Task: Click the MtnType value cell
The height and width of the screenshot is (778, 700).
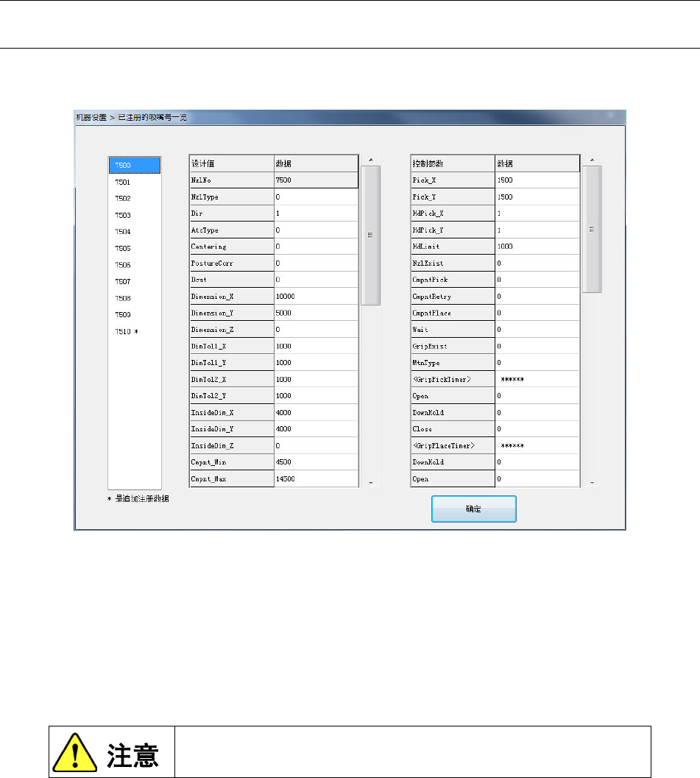Action: tap(537, 363)
